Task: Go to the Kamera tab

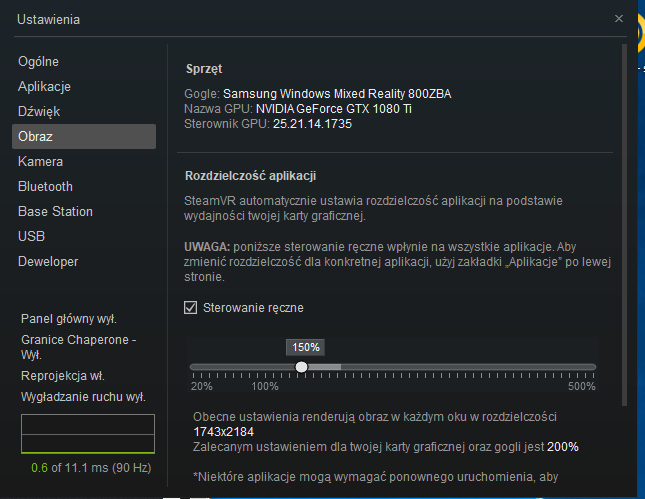Action: click(x=40, y=162)
